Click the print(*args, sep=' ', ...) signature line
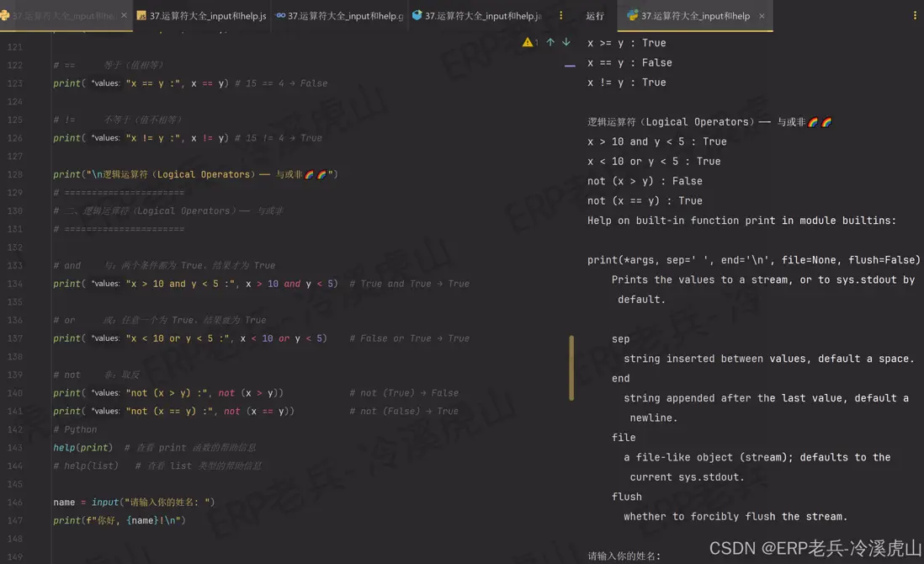 coord(753,260)
